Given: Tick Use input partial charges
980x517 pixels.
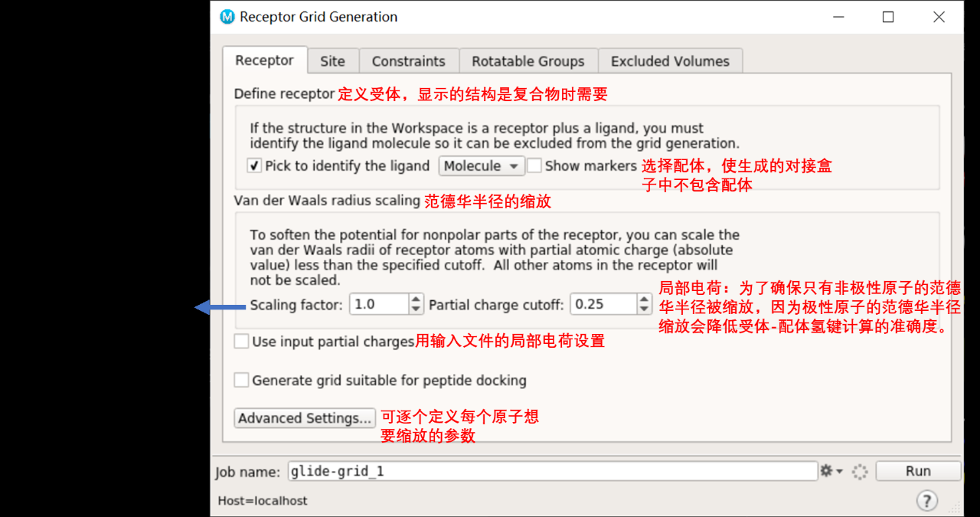Looking at the screenshot, I should (241, 341).
